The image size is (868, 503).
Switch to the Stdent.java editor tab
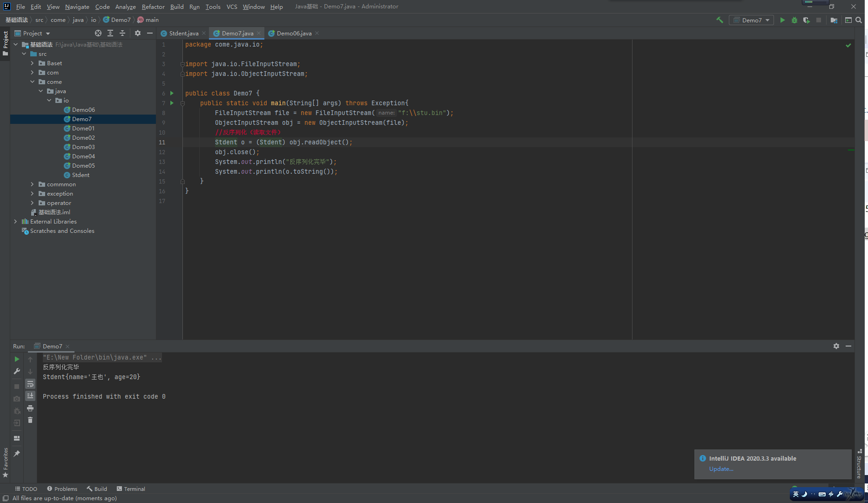coord(183,33)
